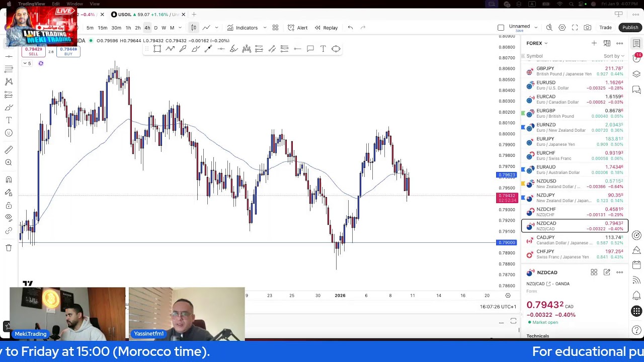Viewport: 644px width, 362px height.
Task: Open watchlist more options three dots
Action: [x=619, y=43]
